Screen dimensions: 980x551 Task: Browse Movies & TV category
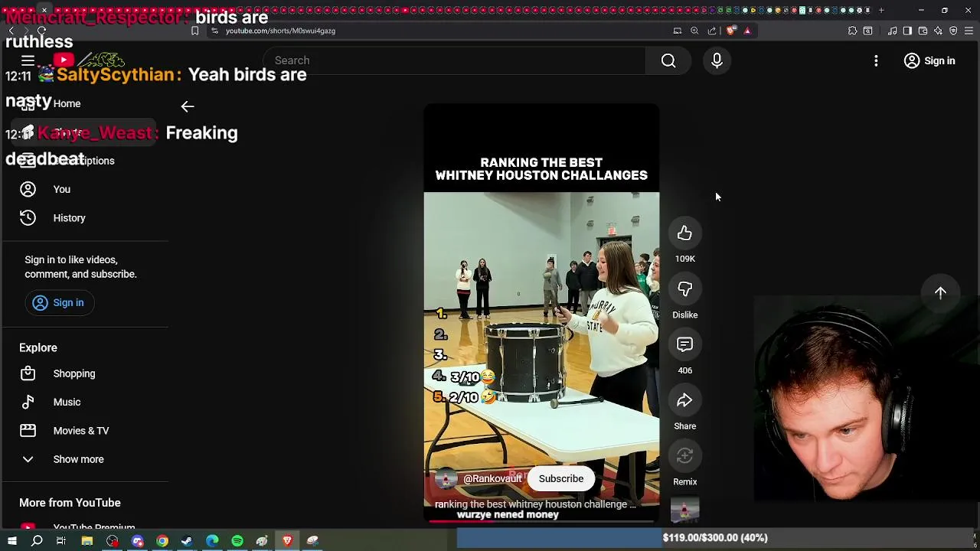84,431
